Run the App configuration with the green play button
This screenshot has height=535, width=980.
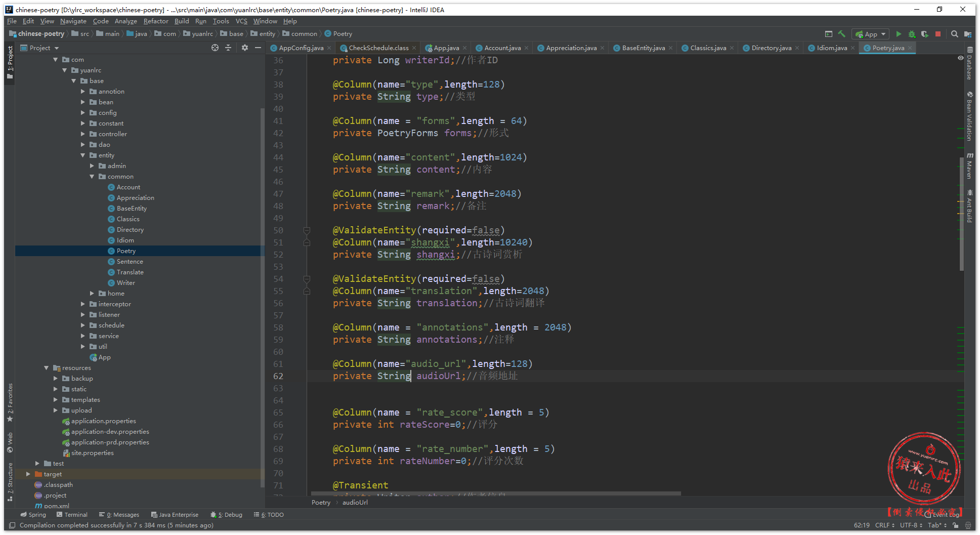[899, 34]
